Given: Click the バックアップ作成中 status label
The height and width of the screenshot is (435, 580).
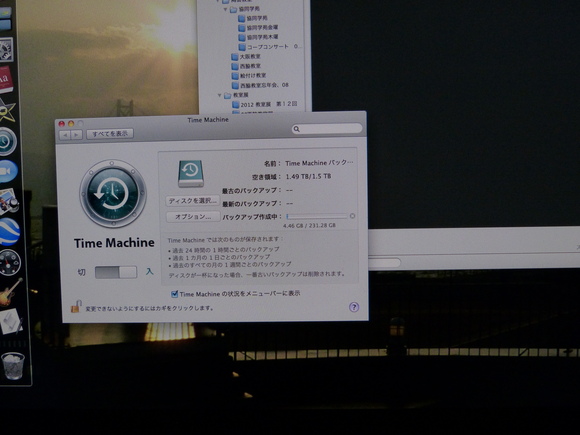Looking at the screenshot, I should point(252,217).
